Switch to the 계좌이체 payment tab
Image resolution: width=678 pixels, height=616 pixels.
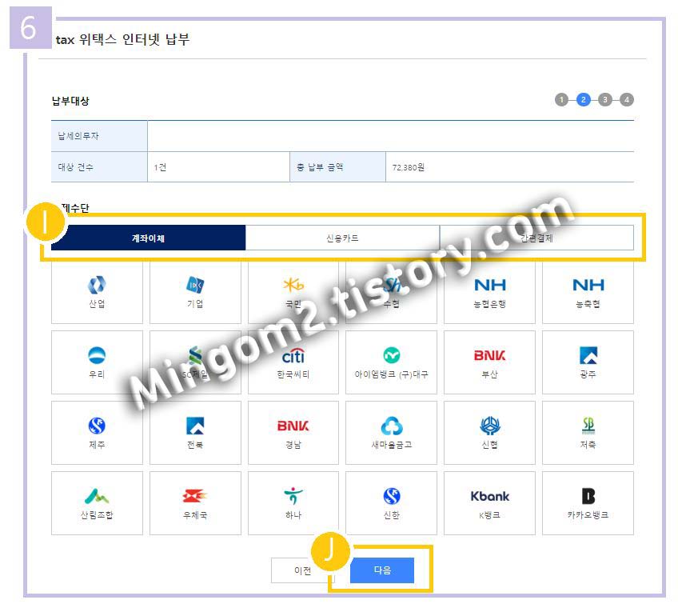pos(149,238)
